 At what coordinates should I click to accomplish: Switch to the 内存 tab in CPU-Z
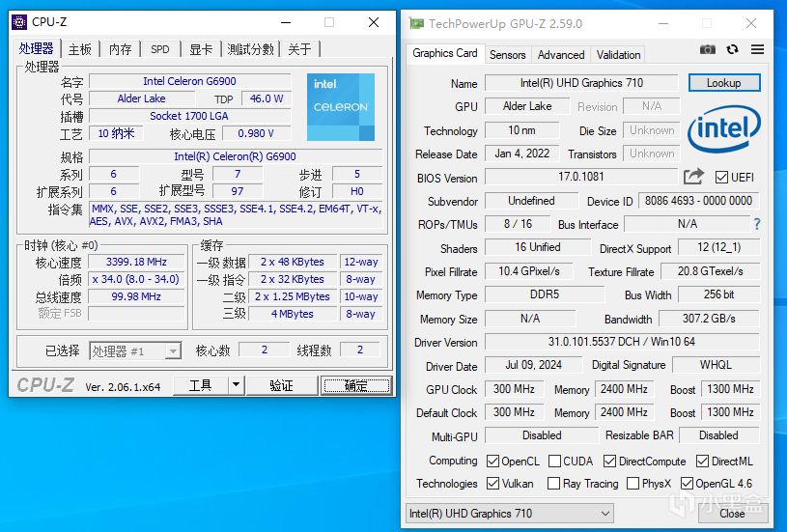coord(120,49)
